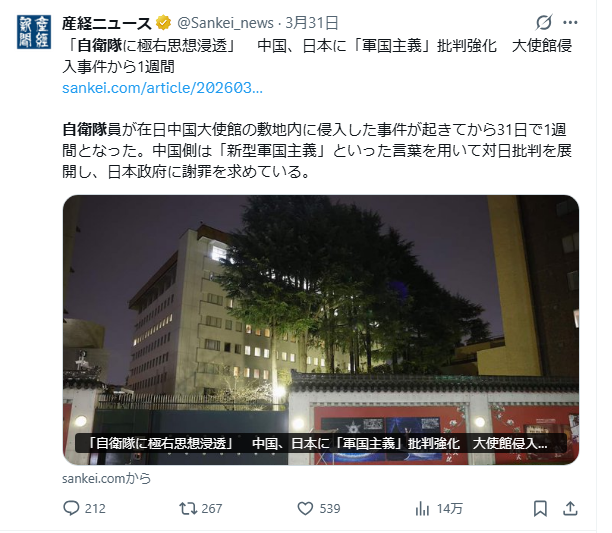Click the bold 自衛隊 keyword in headline
Image resolution: width=612 pixels, height=533 pixels.
click(100, 46)
